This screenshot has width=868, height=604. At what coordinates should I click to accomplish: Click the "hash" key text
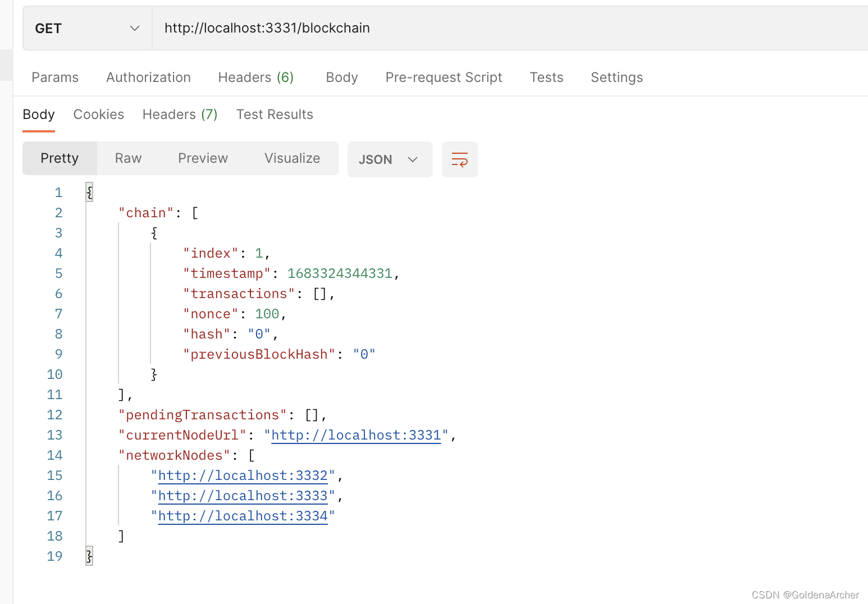tap(207, 334)
